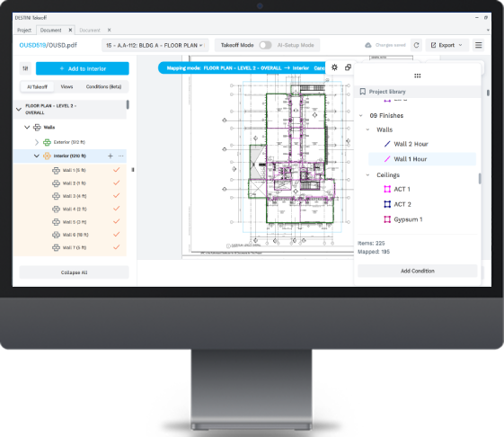
Task: Close the second inactive Document tab
Action: click(x=110, y=30)
